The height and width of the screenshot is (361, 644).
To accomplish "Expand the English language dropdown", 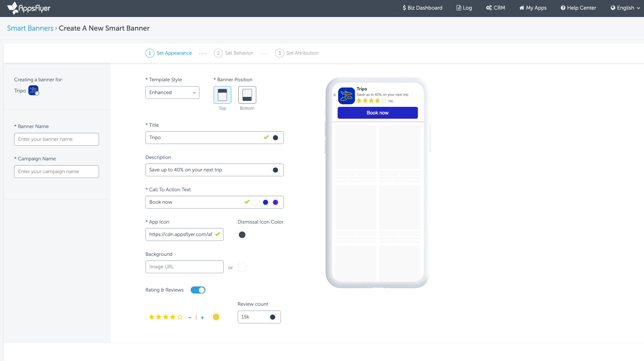I will tap(625, 8).
